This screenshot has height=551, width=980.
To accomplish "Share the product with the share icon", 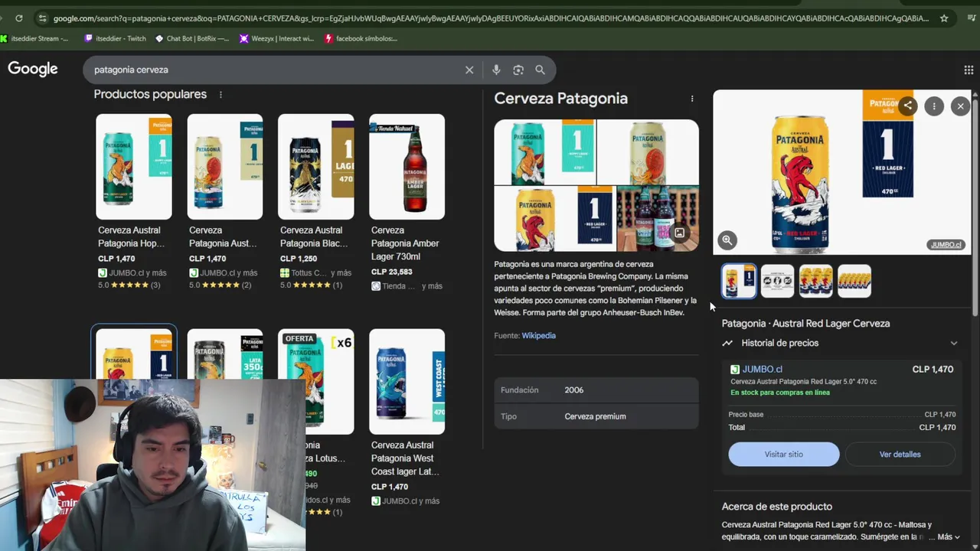I will (908, 106).
